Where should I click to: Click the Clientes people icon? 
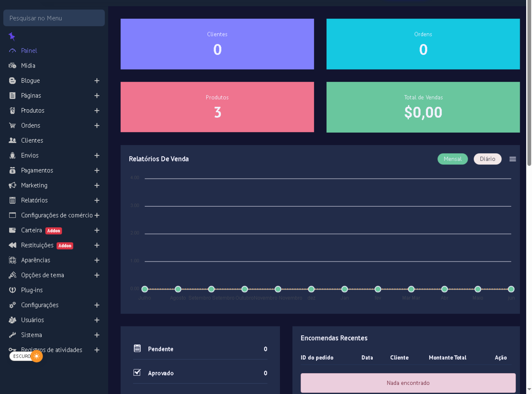(x=12, y=140)
